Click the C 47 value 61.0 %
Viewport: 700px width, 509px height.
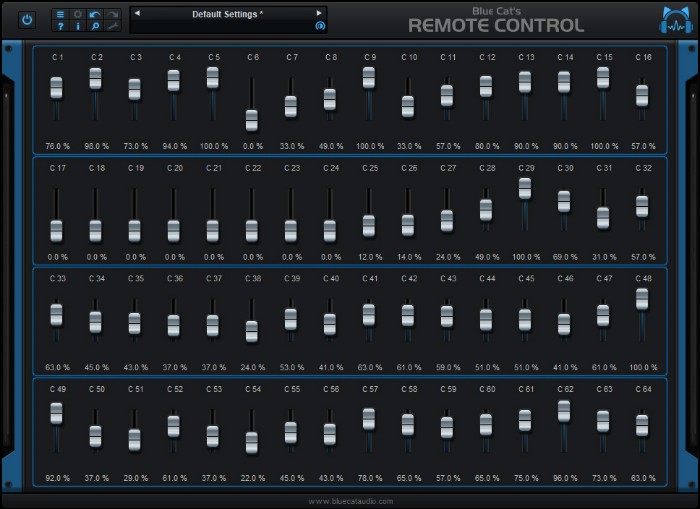coord(604,367)
